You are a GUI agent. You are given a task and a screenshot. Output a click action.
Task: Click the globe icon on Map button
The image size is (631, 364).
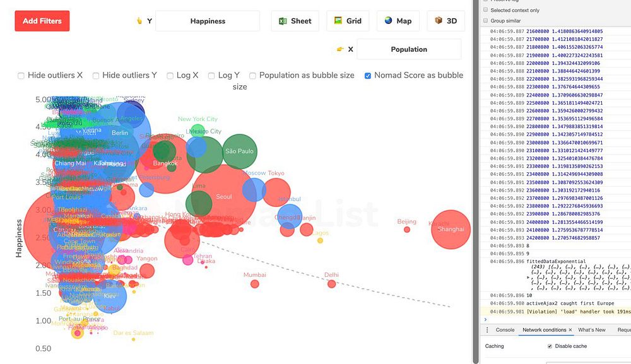click(x=388, y=21)
